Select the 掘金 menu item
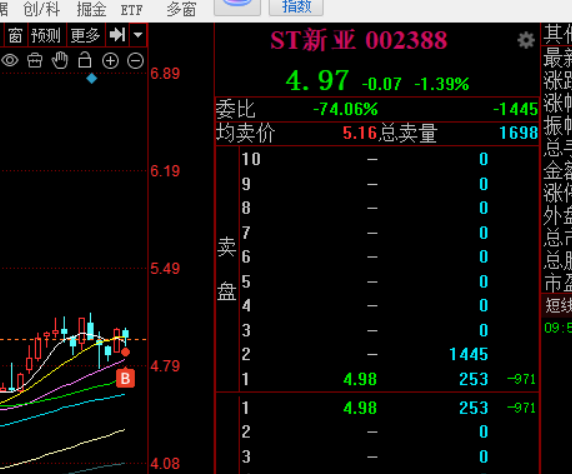Screen dimensions: 572x474 coord(92,9)
